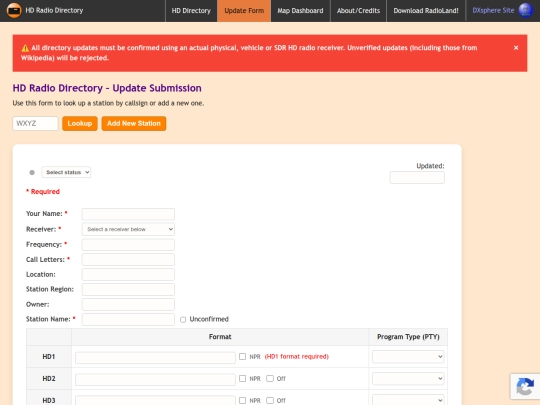This screenshot has height=405, width=540.
Task: Click the HD2 row label
Action: point(49,379)
